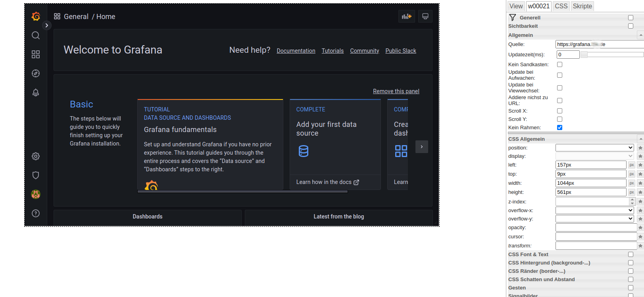Click the star icon beside transform
The image size is (644, 297).
(x=640, y=246)
